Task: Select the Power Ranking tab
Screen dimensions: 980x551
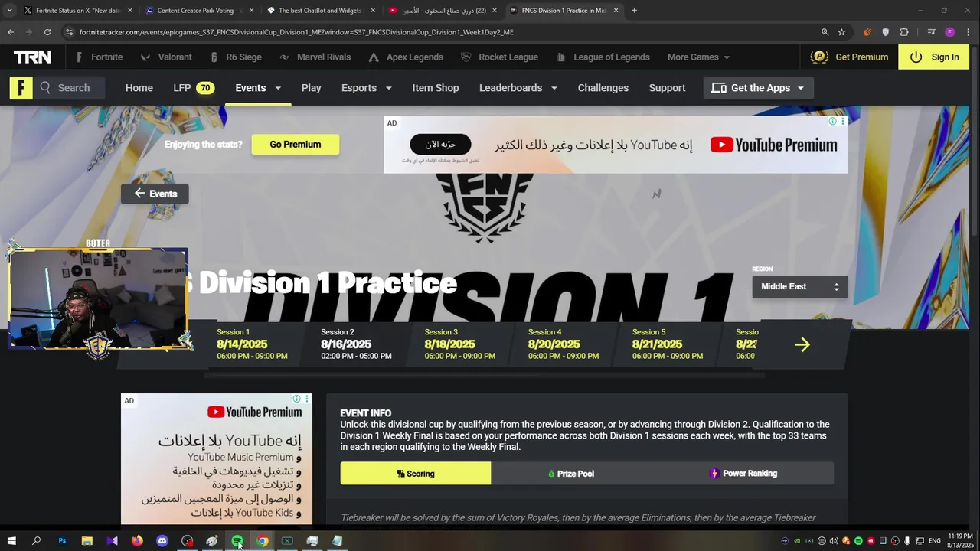Action: click(x=743, y=474)
